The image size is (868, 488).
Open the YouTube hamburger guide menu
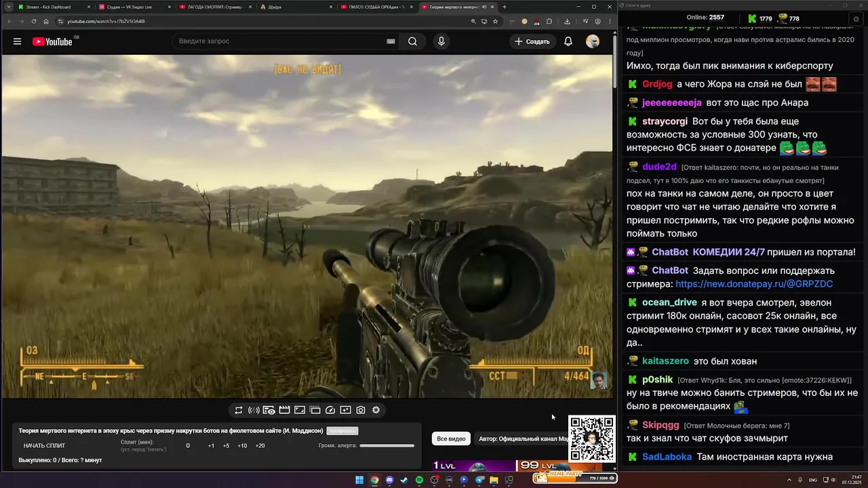click(x=17, y=41)
